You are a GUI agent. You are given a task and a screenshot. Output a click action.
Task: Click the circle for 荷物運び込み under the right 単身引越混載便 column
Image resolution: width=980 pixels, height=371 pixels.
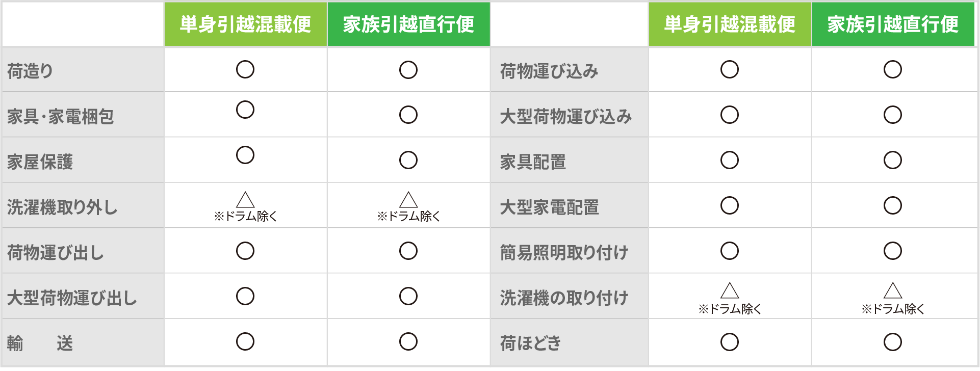click(730, 69)
